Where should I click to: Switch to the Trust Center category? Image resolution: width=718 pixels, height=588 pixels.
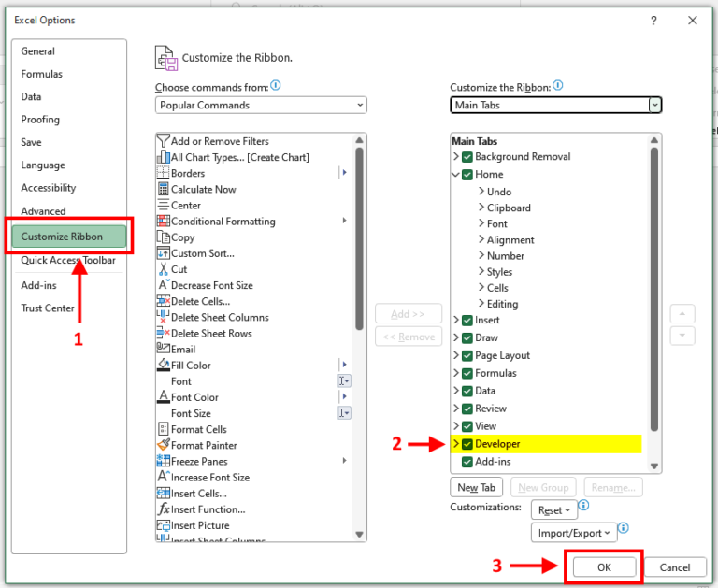coord(48,308)
